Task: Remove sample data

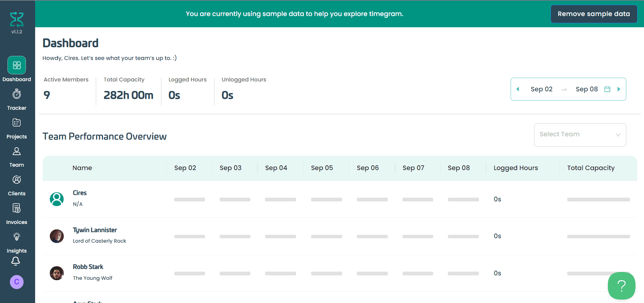Action: pos(594,14)
